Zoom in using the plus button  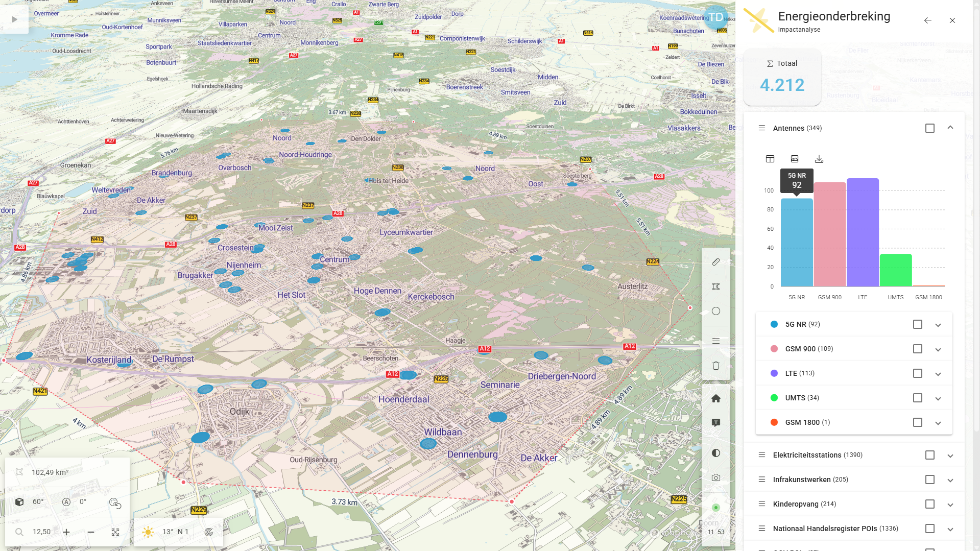point(66,532)
